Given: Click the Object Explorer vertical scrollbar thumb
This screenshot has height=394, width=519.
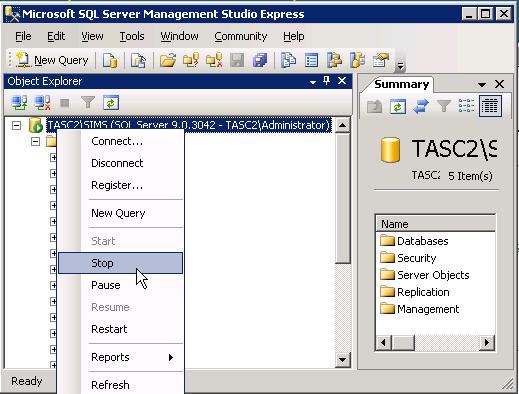Looking at the screenshot, I should click(x=342, y=198).
